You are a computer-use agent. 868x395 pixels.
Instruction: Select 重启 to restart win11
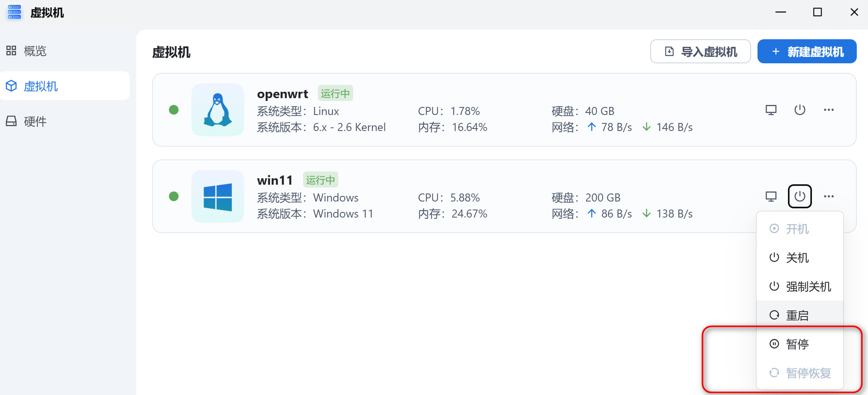pyautogui.click(x=797, y=315)
